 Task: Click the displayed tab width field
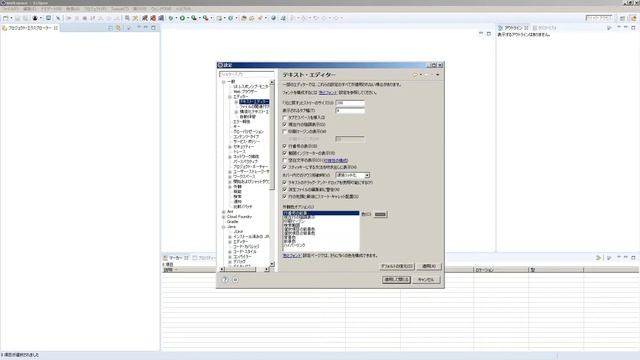[x=350, y=111]
